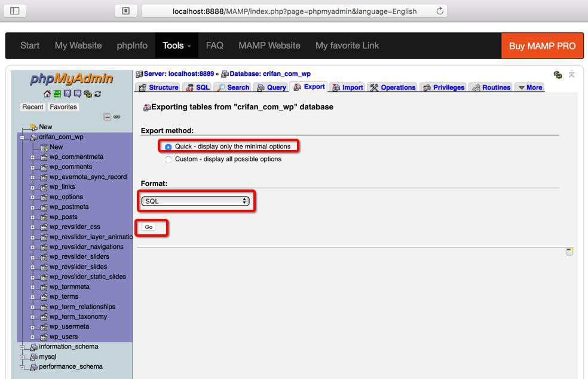Switch to the SQL tab
The height and width of the screenshot is (379, 588).
click(x=198, y=87)
